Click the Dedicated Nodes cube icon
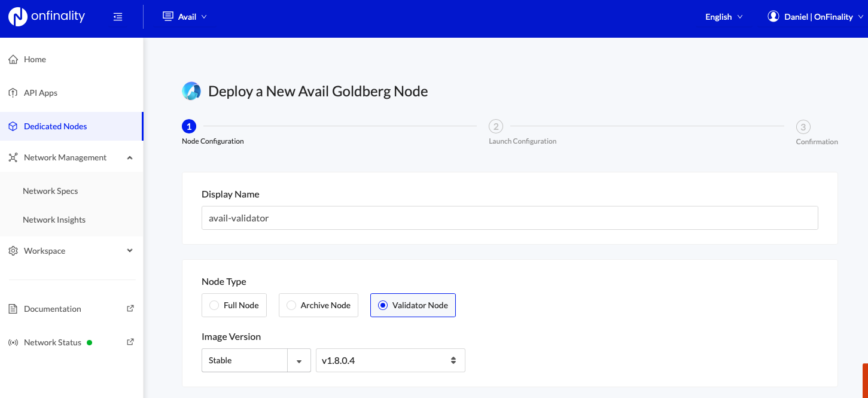Image resolution: width=868 pixels, height=398 pixels. [x=13, y=126]
